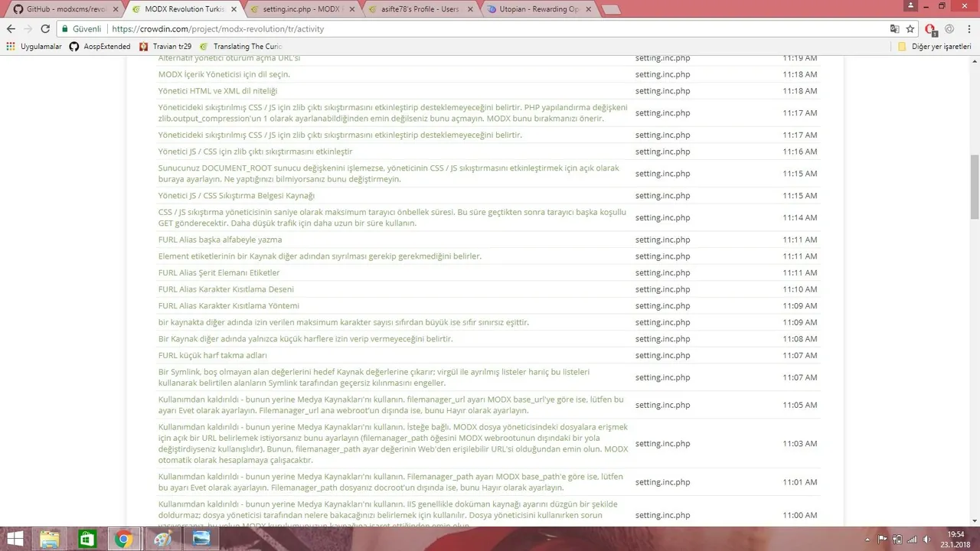This screenshot has width=980, height=551.
Task: Click setting.inc.php in the 11:05 AM row
Action: click(662, 405)
